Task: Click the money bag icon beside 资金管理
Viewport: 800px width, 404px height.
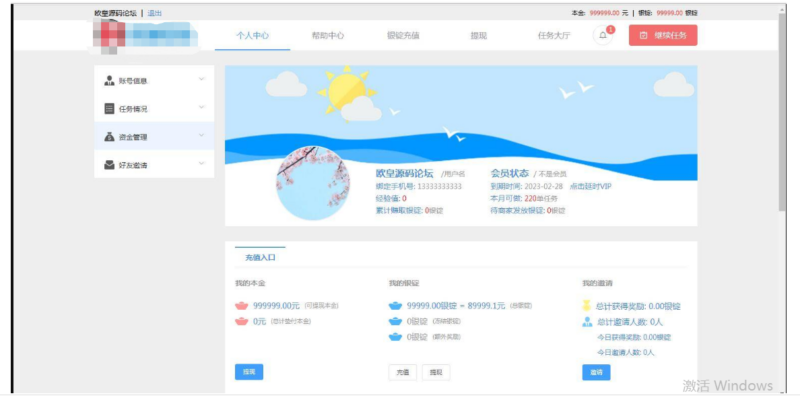Action: (x=109, y=137)
